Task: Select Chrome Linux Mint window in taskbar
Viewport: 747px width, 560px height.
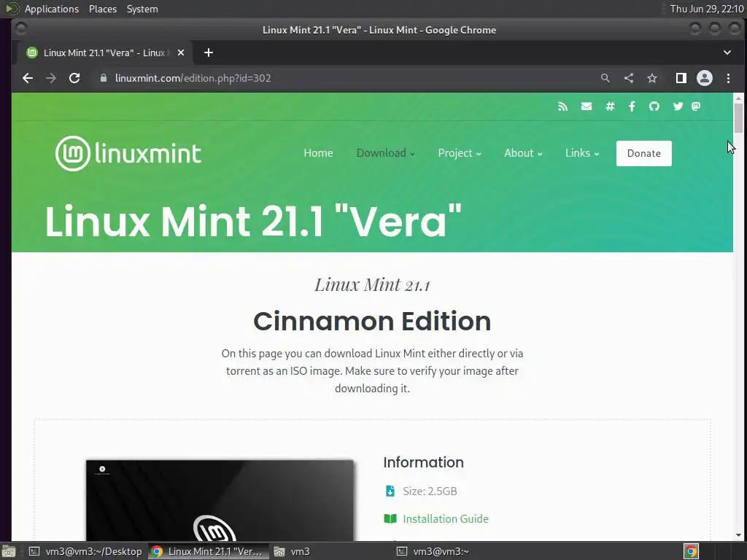Action: coord(208,551)
